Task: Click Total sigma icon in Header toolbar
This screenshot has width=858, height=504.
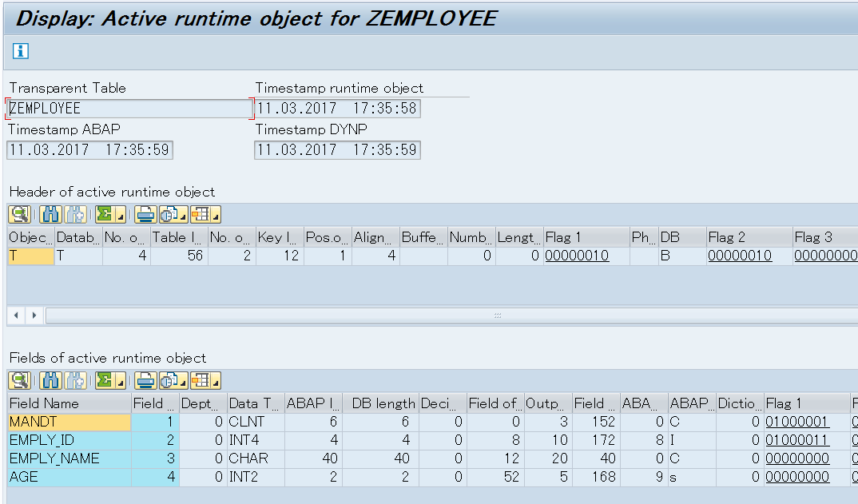Action: [x=104, y=215]
